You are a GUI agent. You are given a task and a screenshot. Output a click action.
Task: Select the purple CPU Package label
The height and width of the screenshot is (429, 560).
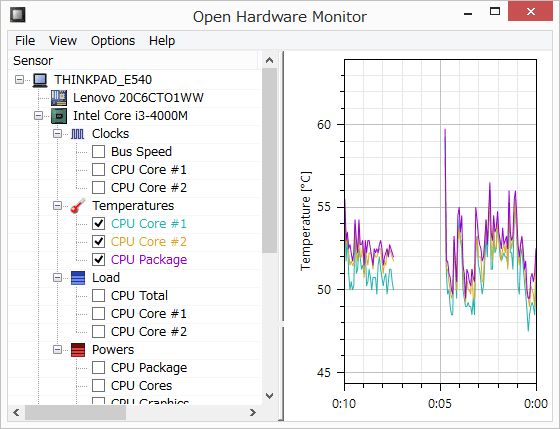[149, 260]
